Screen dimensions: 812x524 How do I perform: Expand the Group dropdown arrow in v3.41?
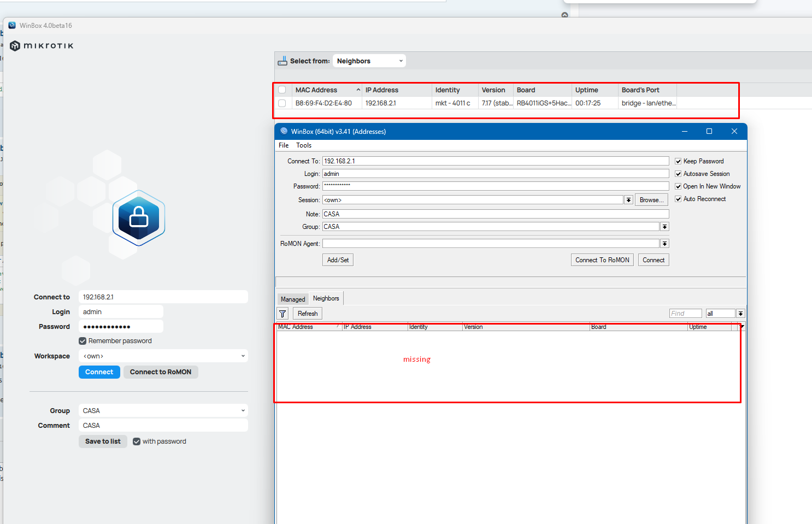click(x=664, y=227)
